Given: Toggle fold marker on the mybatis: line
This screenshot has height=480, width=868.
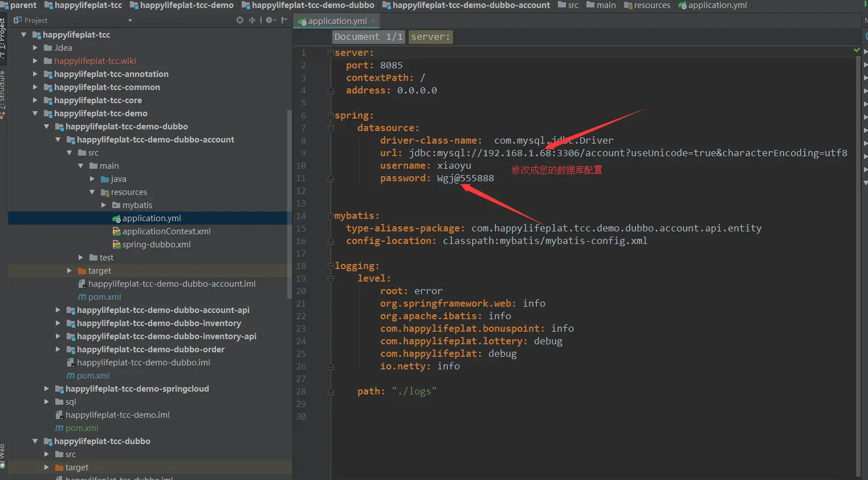Looking at the screenshot, I should tap(331, 215).
